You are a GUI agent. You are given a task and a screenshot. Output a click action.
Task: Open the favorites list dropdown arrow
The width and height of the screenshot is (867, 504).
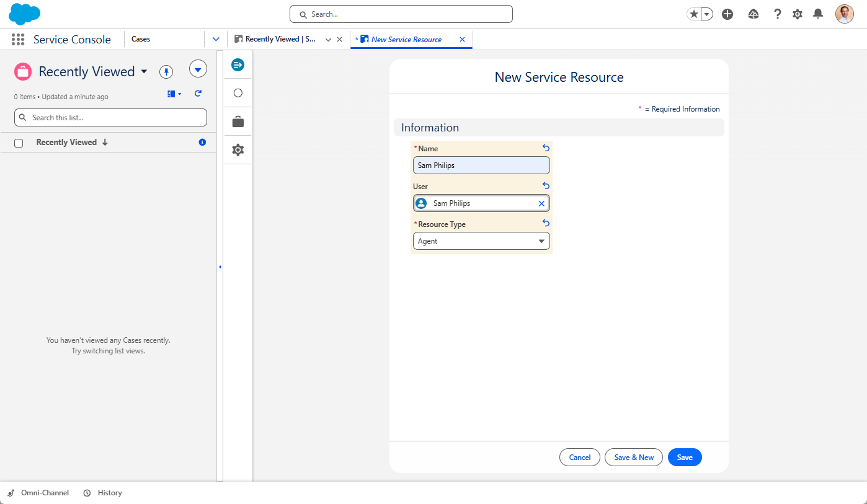[707, 14]
